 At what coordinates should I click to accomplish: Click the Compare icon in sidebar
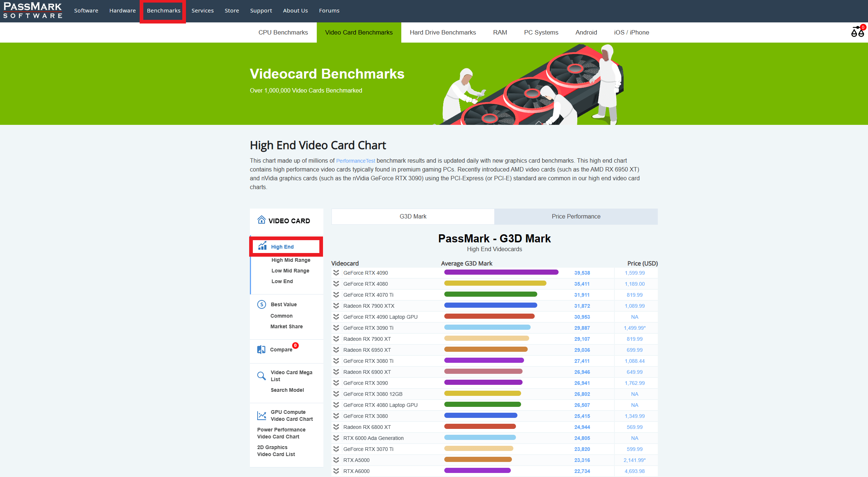point(261,349)
